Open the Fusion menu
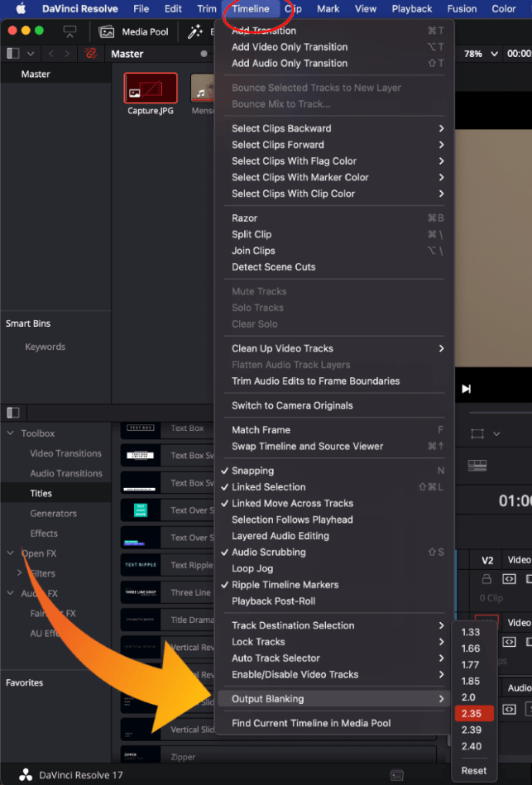 point(462,8)
